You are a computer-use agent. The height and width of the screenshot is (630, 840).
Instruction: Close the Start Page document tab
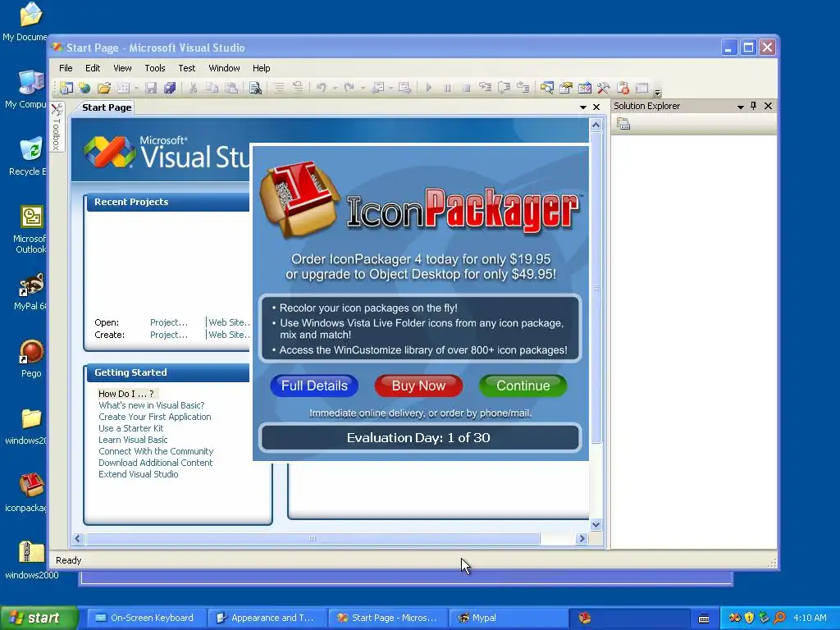pos(596,107)
